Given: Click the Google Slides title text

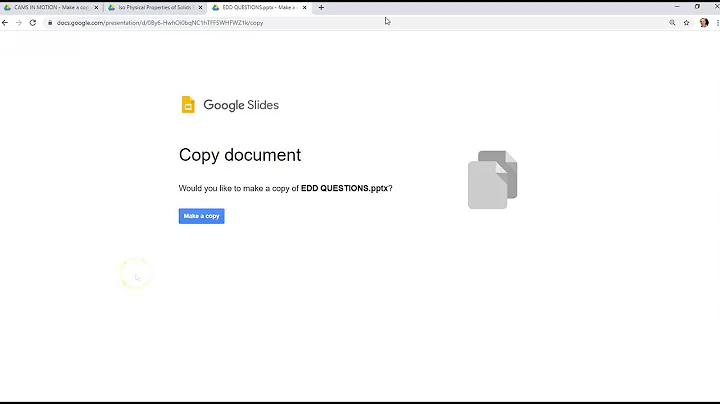Looking at the screenshot, I should click(x=241, y=105).
